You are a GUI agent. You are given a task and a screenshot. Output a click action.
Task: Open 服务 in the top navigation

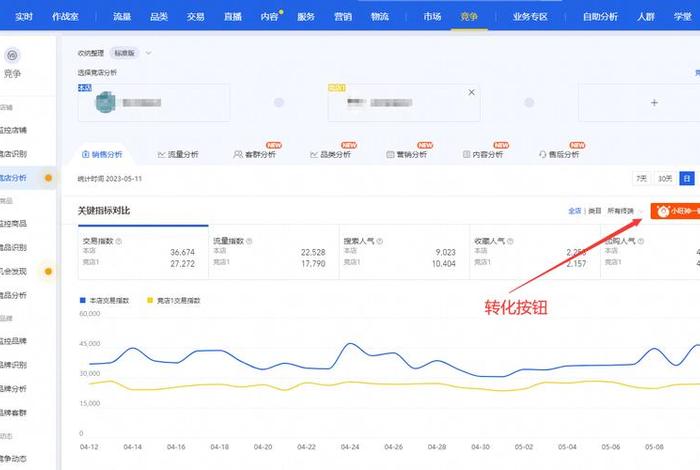pyautogui.click(x=306, y=17)
